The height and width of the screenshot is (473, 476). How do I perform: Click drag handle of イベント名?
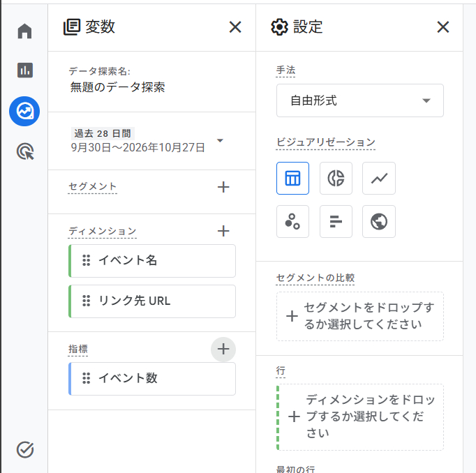tap(87, 260)
